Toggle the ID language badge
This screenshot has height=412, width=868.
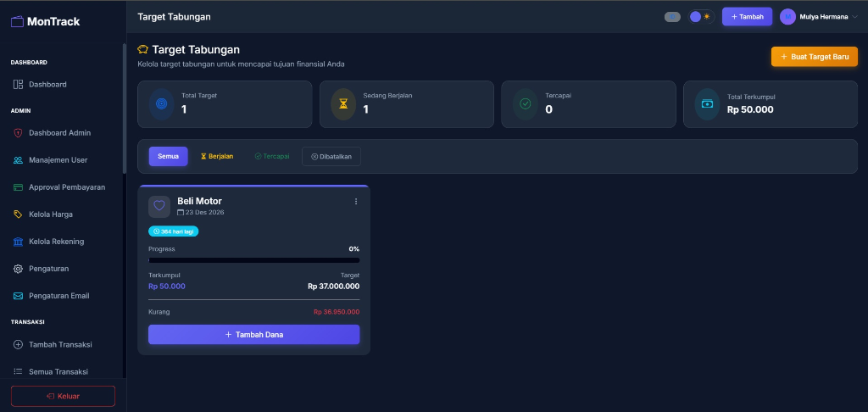(672, 17)
